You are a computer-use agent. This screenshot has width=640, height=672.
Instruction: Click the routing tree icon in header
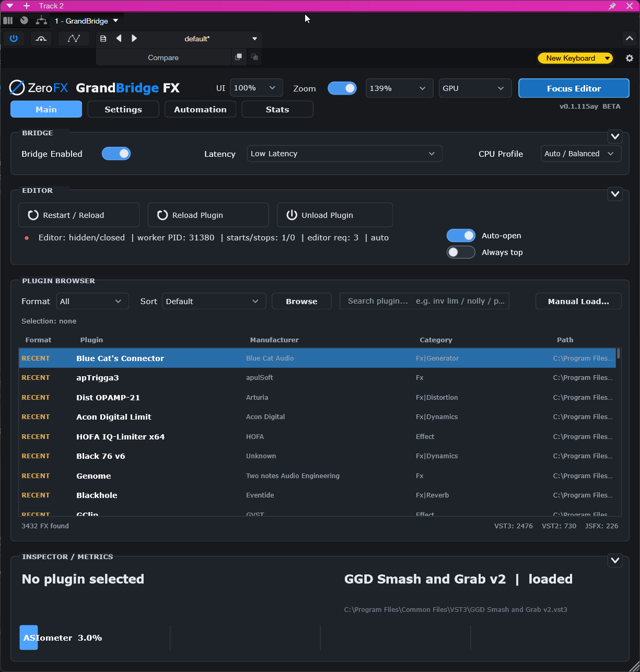click(x=41, y=20)
